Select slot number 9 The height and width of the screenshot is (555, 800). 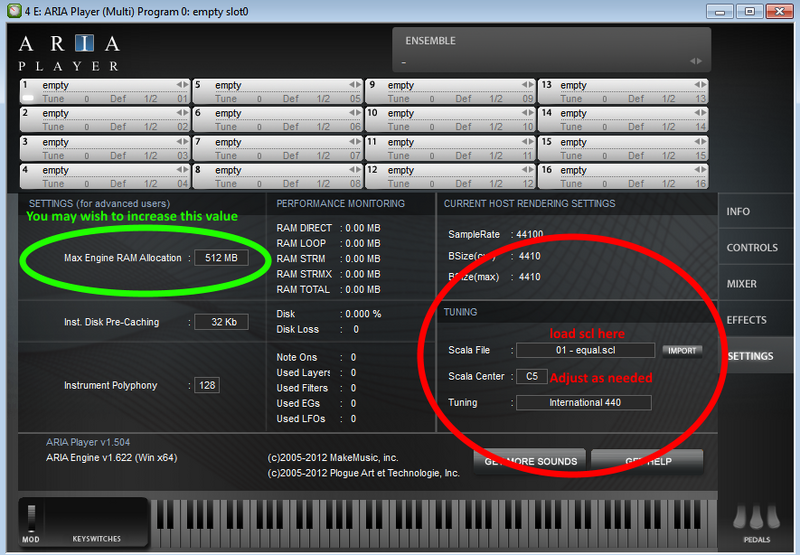tap(372, 85)
